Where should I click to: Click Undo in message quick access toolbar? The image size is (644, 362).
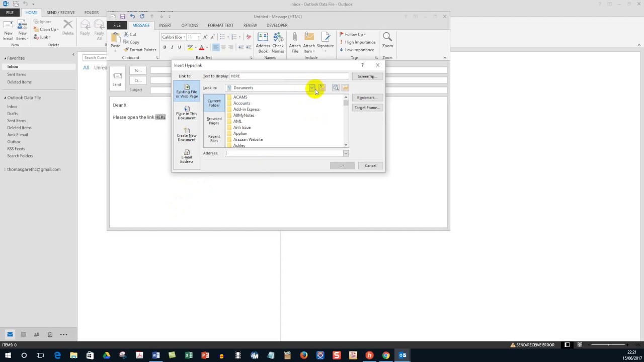pos(132,17)
